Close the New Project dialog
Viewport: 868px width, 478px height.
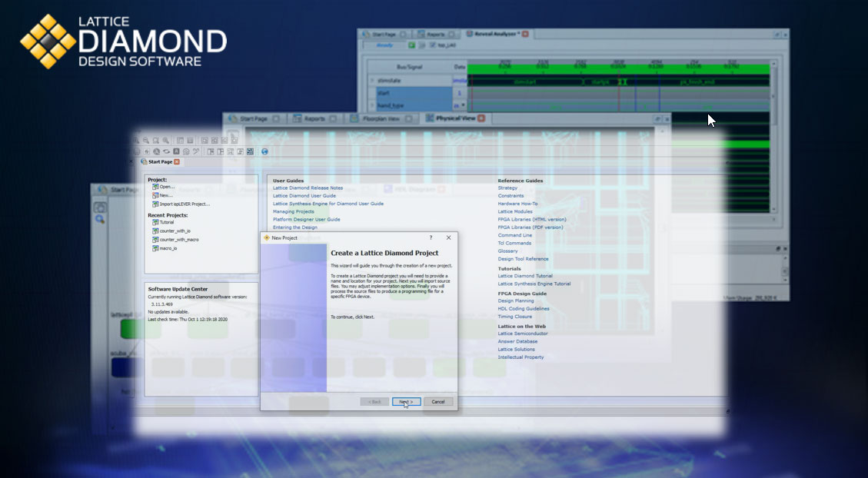click(x=448, y=238)
